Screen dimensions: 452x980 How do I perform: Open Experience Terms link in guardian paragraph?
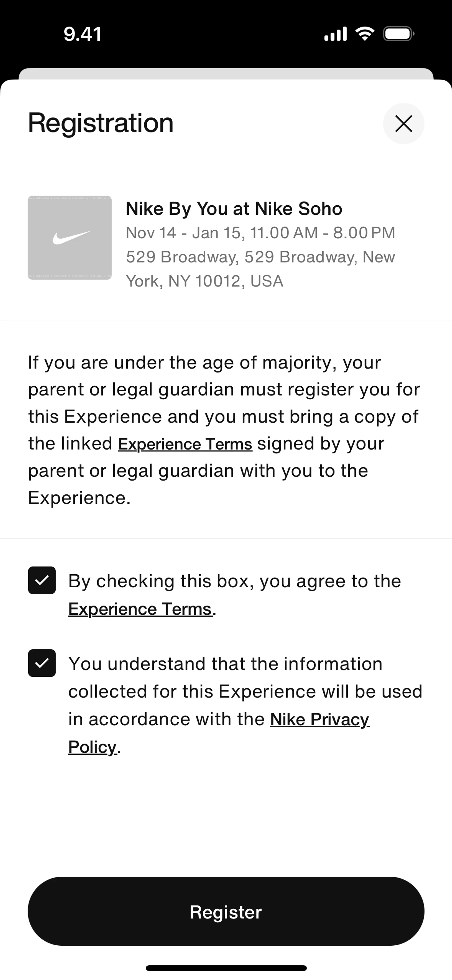[x=185, y=444]
